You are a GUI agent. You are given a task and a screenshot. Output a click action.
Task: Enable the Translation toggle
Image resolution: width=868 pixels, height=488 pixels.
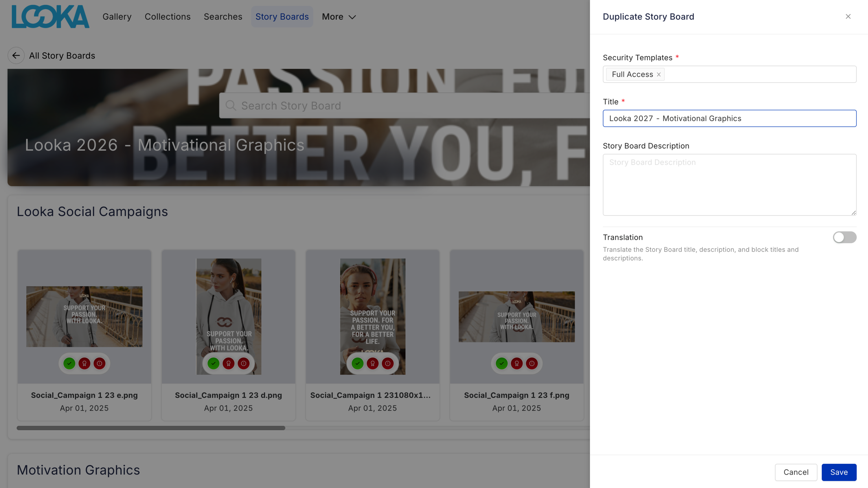coord(844,237)
